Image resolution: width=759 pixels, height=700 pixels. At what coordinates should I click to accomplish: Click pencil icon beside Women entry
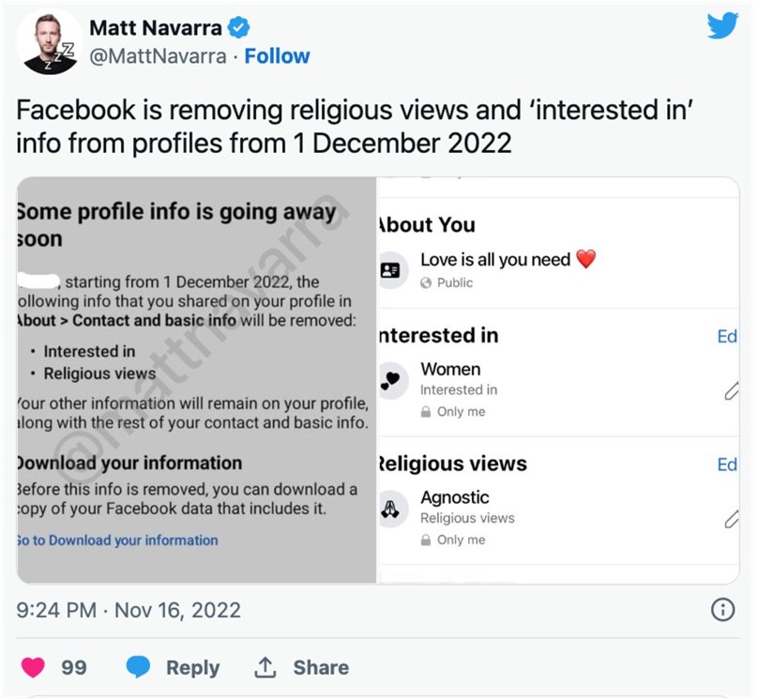731,391
